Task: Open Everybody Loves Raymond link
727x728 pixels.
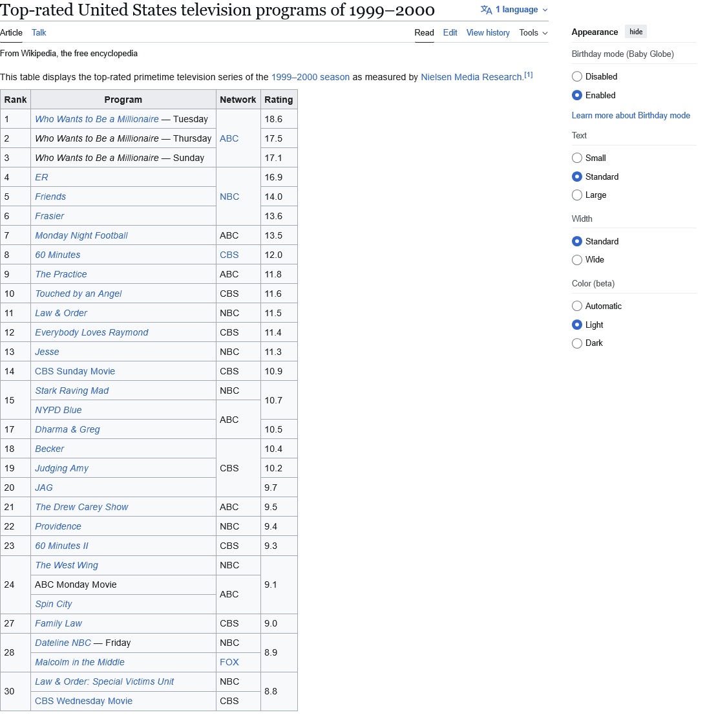Action: tap(92, 333)
